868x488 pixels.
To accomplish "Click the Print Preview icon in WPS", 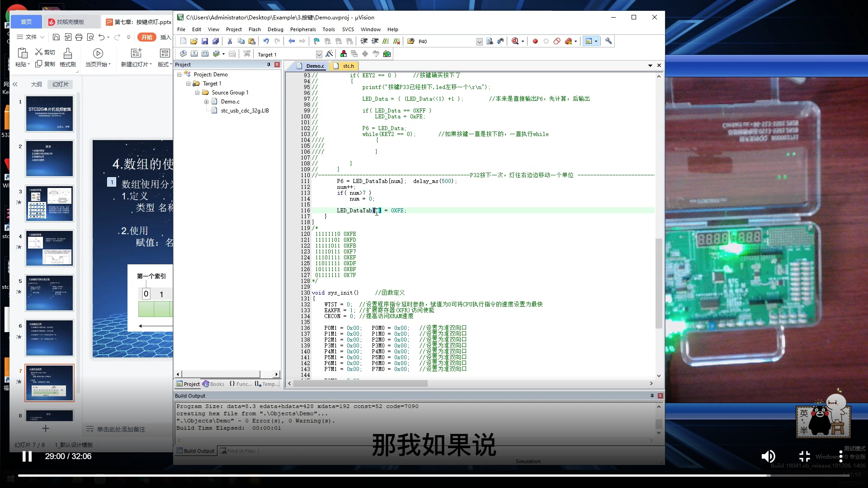I will pos(90,37).
